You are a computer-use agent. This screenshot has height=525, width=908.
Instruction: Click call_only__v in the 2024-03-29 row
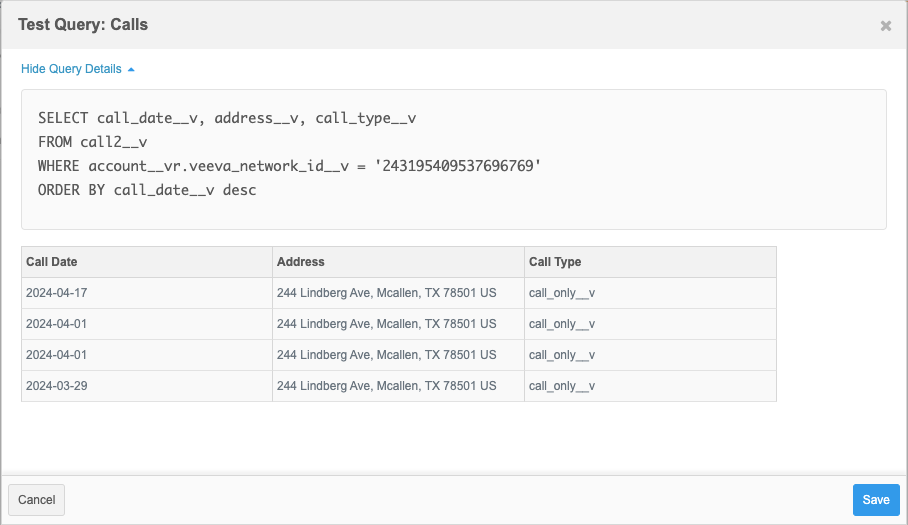(x=562, y=386)
